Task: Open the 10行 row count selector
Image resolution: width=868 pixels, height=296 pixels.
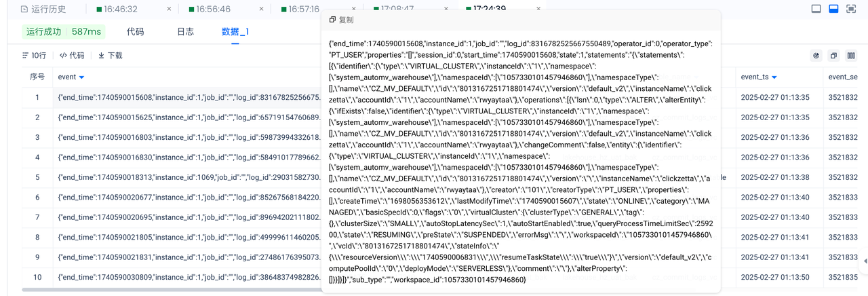Action: click(35, 56)
